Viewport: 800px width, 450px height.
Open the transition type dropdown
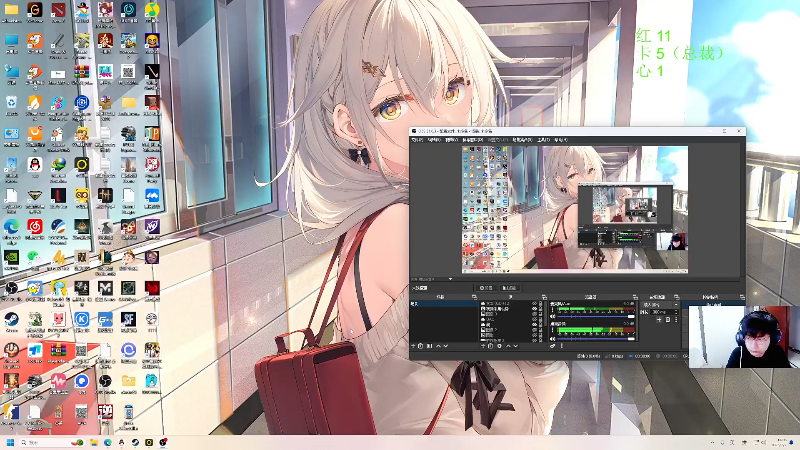[x=660, y=305]
